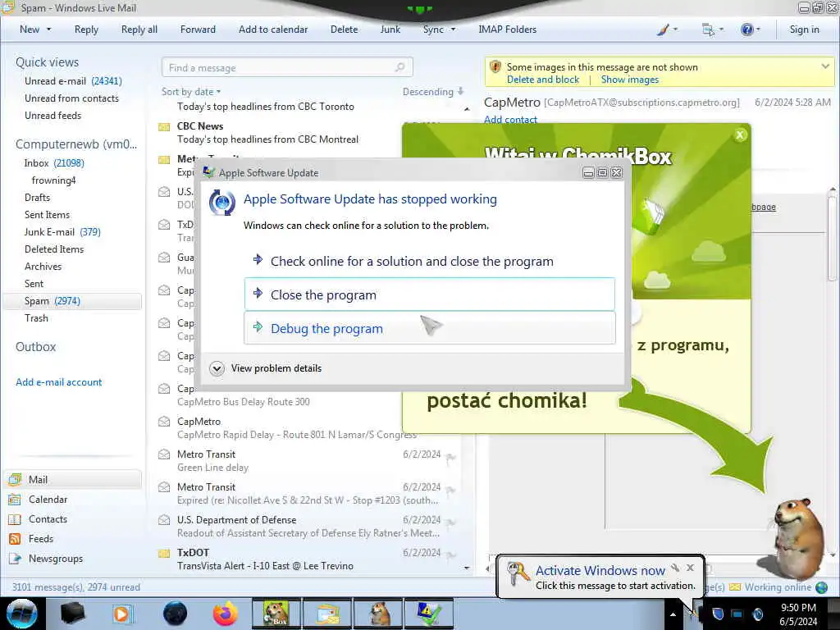Click the Apple Software Update error taskbar button
This screenshot has width=840, height=630.
tap(429, 614)
